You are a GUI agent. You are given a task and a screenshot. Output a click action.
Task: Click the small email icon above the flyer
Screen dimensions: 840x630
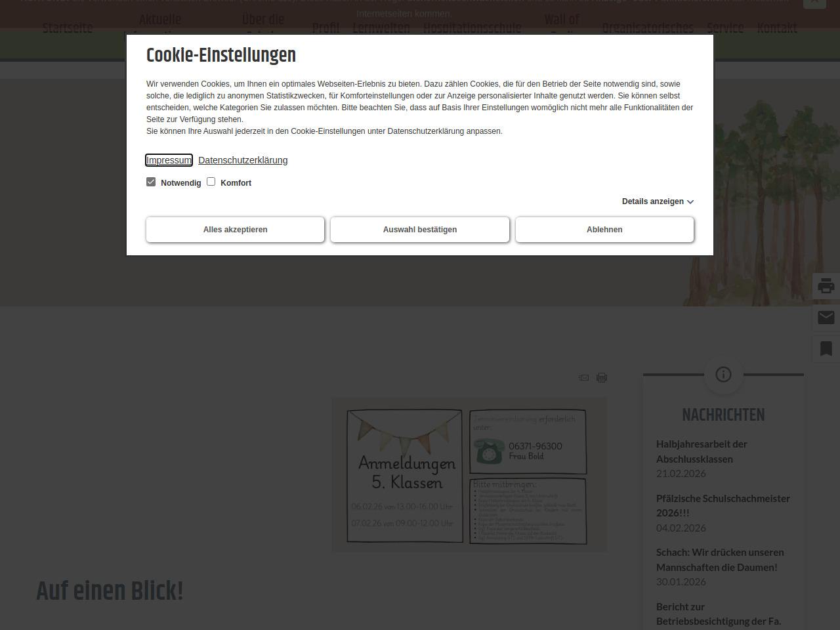(x=583, y=377)
